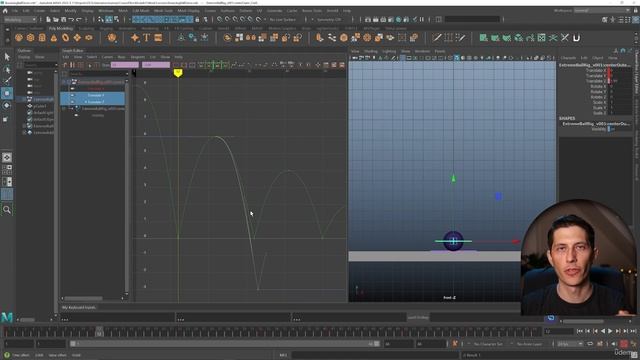Viewport: 640px width, 360px height.
Task: Open the Graph Editor Tangents menu
Action: click(x=138, y=57)
